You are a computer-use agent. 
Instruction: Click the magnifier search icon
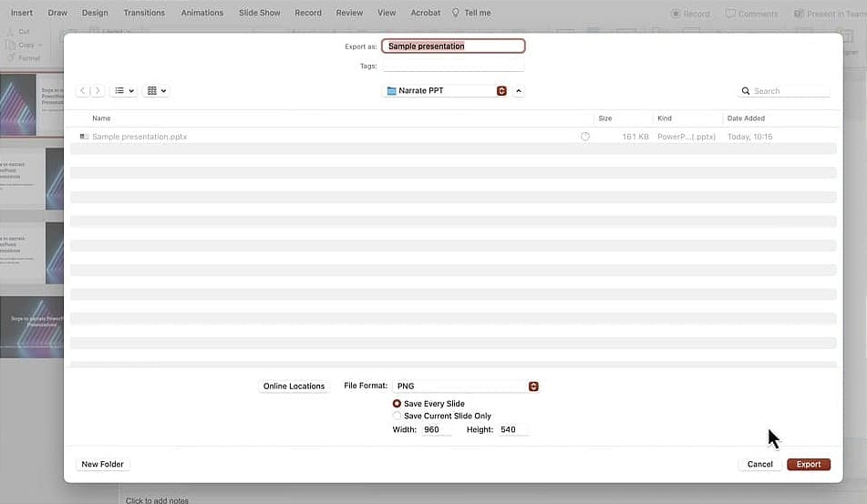pyautogui.click(x=746, y=90)
